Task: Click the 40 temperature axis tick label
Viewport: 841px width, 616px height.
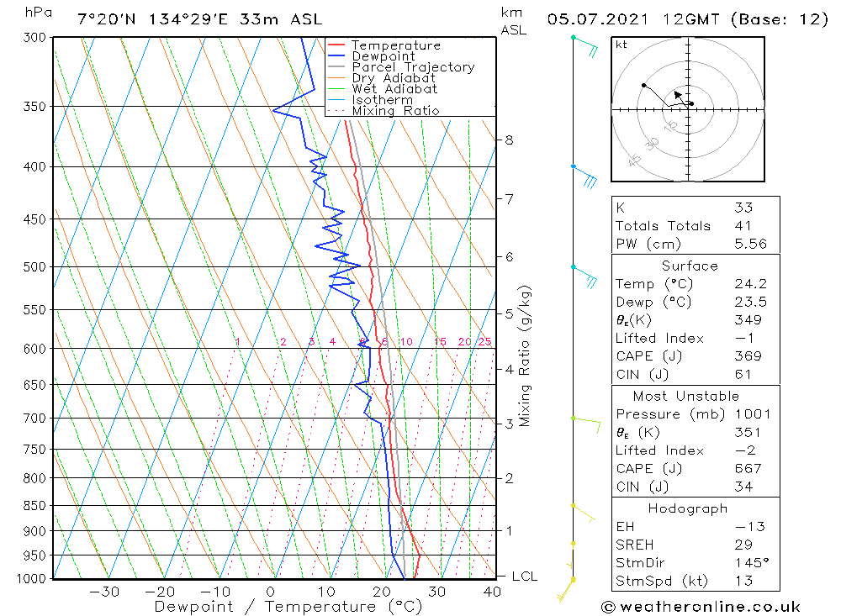Action: tap(492, 592)
